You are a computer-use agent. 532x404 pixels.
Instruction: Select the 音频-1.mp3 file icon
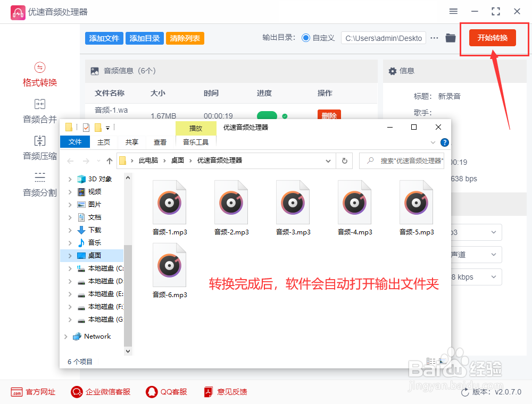[x=169, y=203]
